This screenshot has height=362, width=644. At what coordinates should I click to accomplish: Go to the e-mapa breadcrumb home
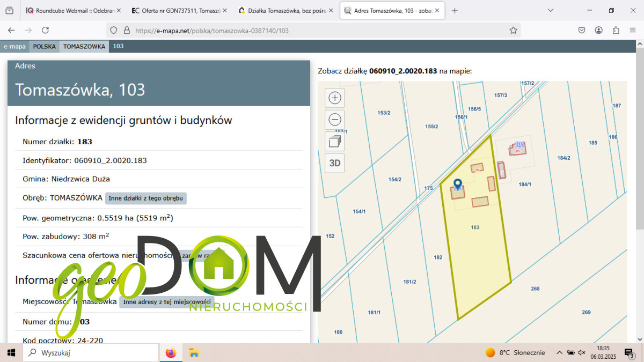(14, 46)
